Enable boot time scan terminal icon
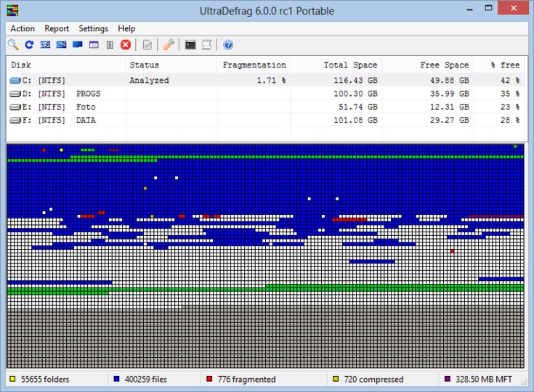 click(x=190, y=44)
